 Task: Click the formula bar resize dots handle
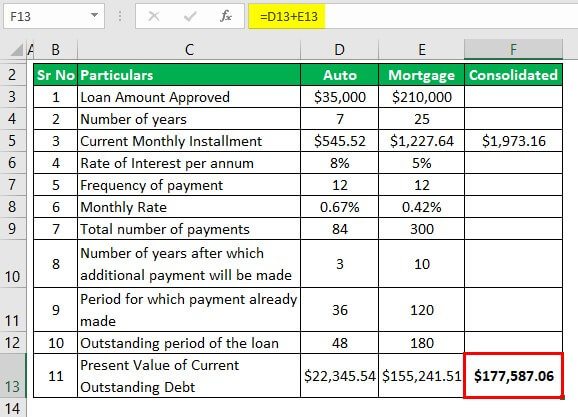click(x=120, y=16)
